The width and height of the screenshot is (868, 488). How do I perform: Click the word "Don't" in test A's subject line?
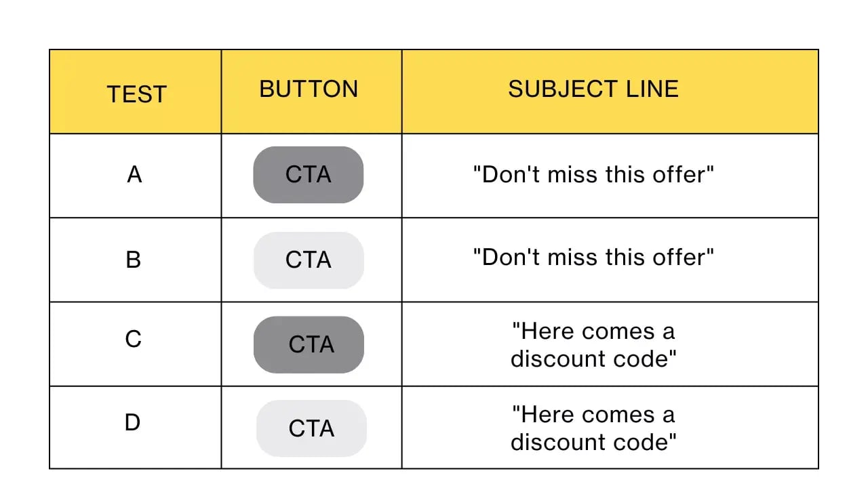click(x=507, y=175)
